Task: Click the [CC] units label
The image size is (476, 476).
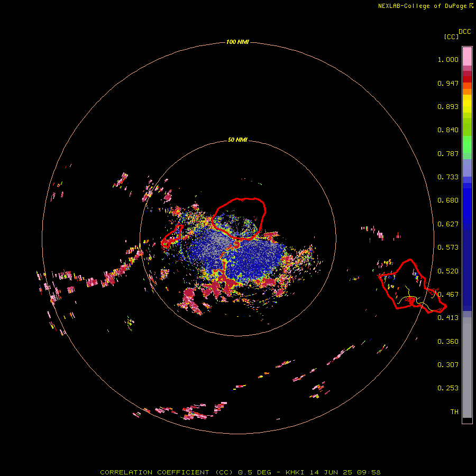Action: pos(452,36)
